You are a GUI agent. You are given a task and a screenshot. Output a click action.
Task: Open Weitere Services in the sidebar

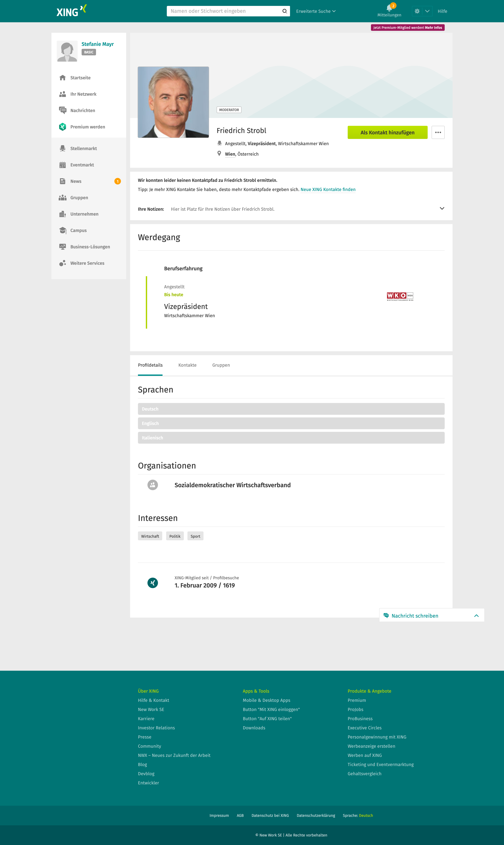click(x=87, y=263)
